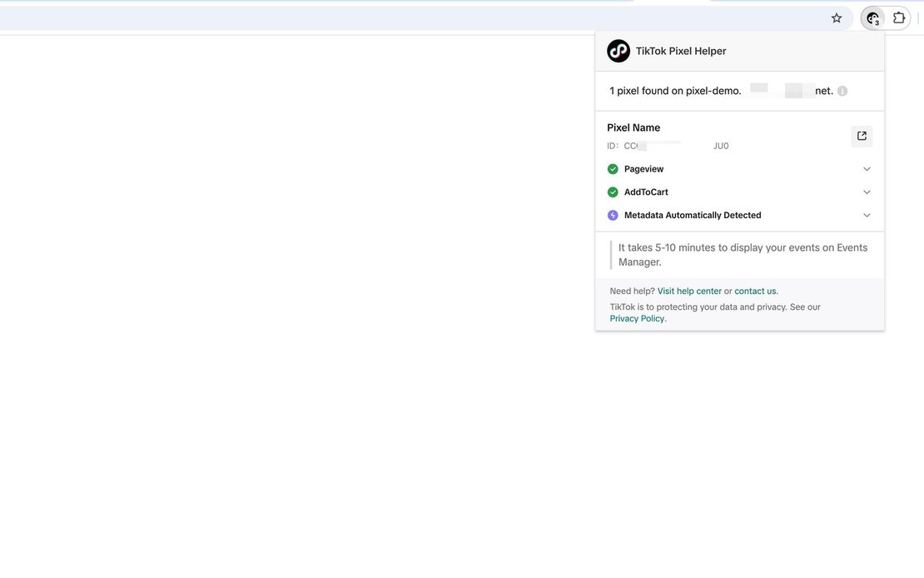Viewport: 924px width, 578px height.
Task: Bookmark this page with the star icon
Action: tap(837, 18)
